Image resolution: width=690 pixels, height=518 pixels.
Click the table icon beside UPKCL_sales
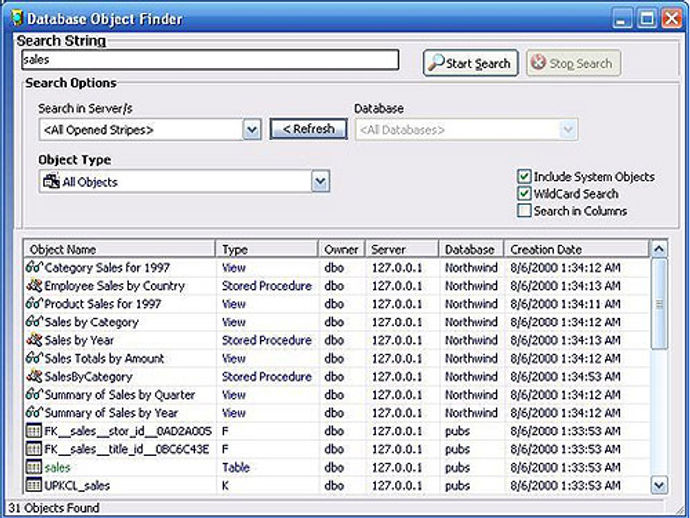tap(34, 485)
